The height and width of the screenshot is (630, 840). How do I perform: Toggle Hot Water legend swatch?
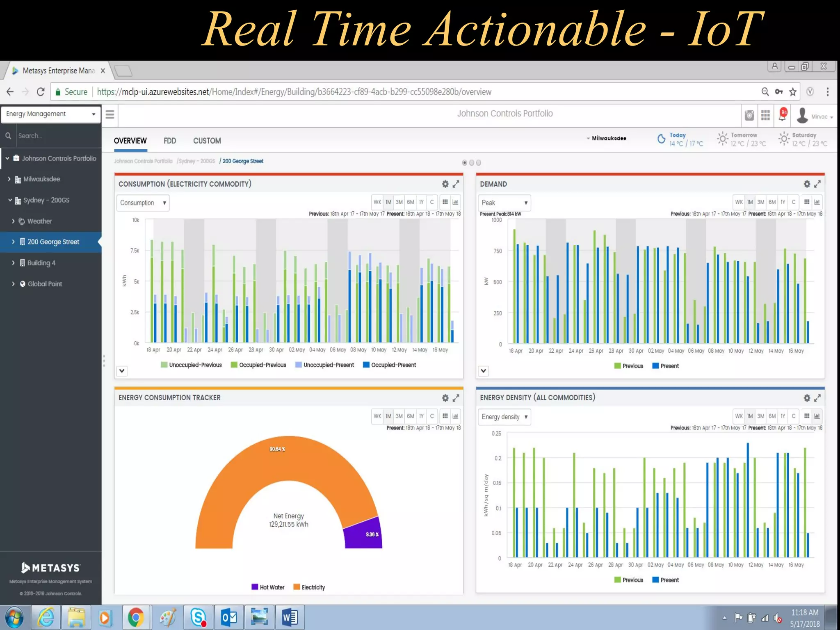255,587
